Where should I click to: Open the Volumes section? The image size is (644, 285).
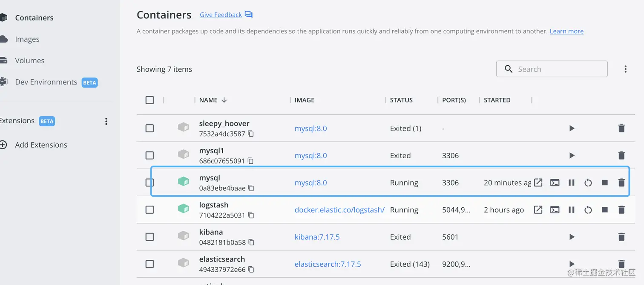(29, 61)
